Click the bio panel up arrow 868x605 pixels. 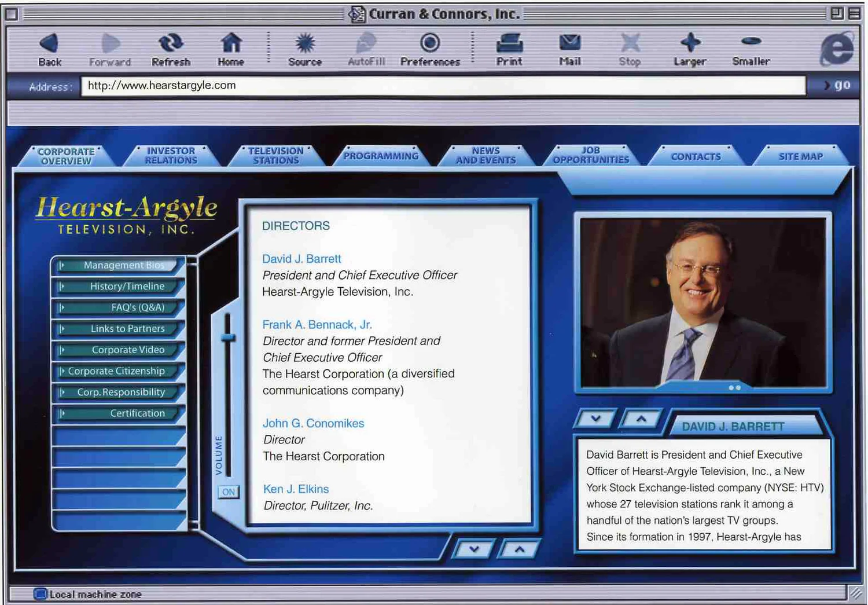coord(641,419)
